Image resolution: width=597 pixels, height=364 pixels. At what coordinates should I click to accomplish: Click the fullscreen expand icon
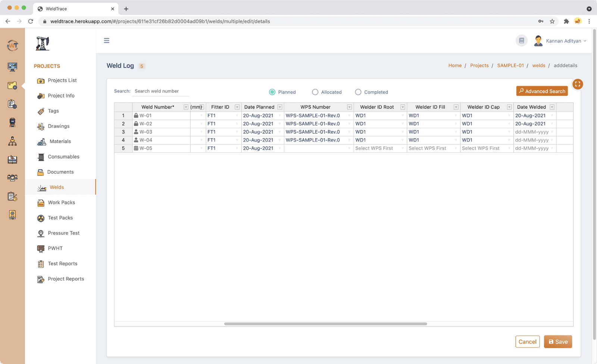(x=577, y=84)
